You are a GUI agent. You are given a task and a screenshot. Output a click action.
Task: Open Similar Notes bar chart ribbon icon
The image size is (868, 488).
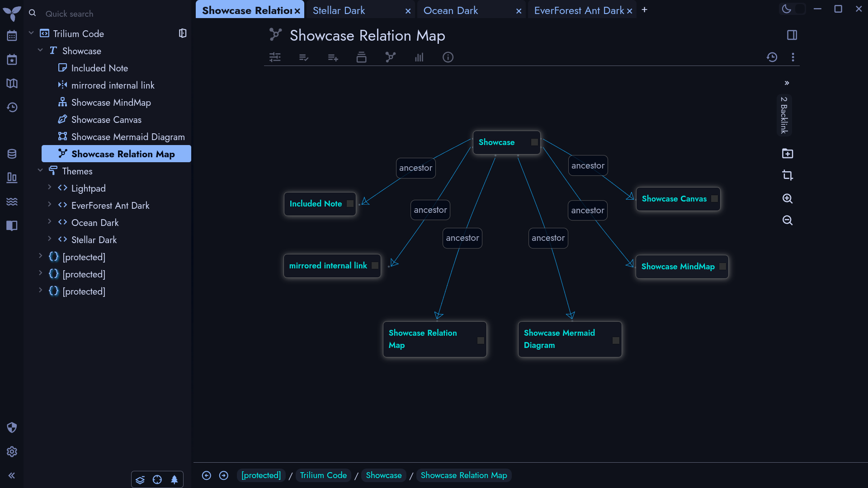coord(419,57)
